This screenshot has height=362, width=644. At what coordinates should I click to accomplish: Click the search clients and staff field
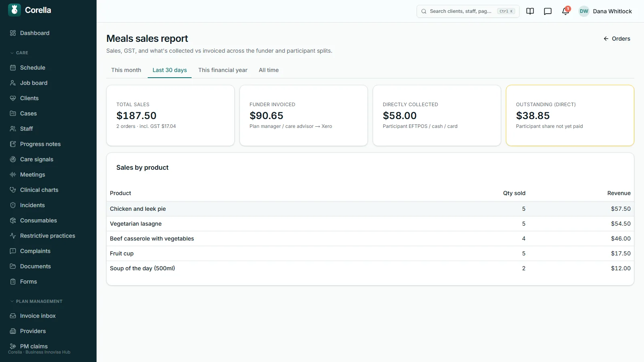468,11
